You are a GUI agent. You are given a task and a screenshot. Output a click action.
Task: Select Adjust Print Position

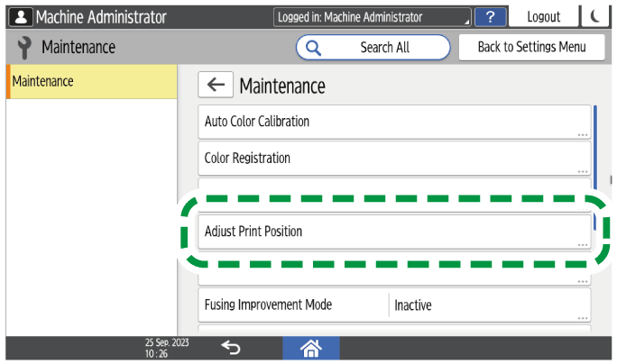coord(393,232)
